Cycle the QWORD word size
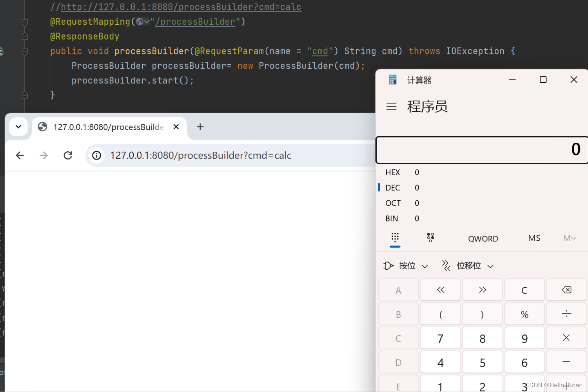This screenshot has height=392, width=588. [x=483, y=239]
